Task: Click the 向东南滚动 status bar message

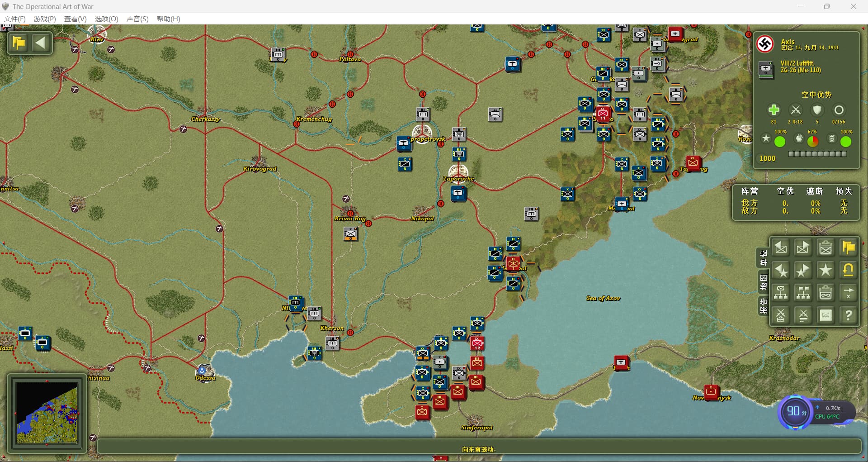Action: point(479,449)
